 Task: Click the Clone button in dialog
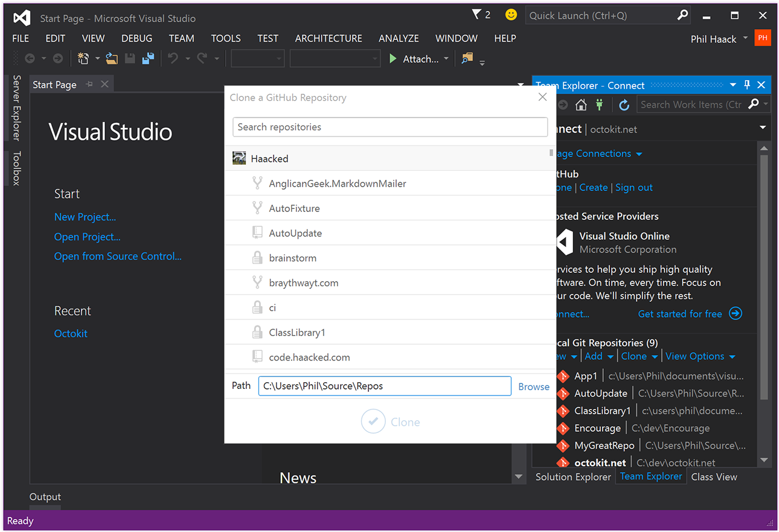391,421
